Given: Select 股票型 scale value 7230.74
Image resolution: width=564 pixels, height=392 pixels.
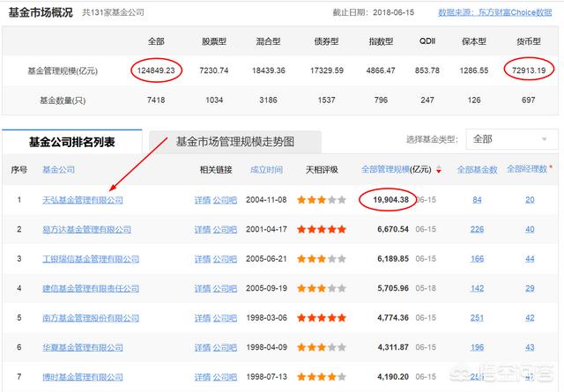Looking at the screenshot, I should (214, 70).
